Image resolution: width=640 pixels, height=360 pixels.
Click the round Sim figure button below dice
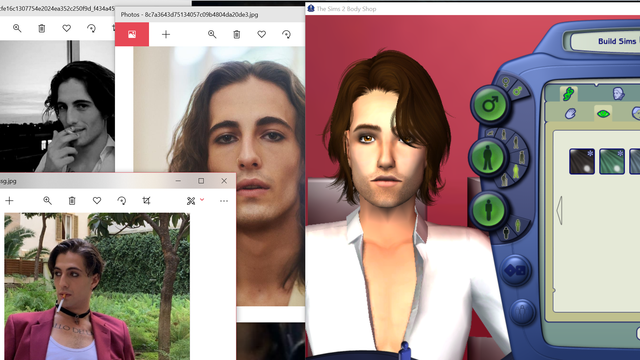(x=522, y=312)
